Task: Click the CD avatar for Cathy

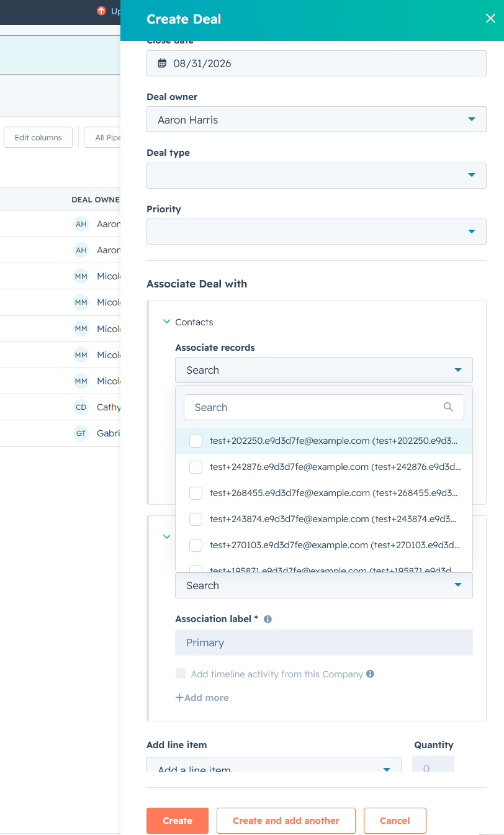Action: 81,407
